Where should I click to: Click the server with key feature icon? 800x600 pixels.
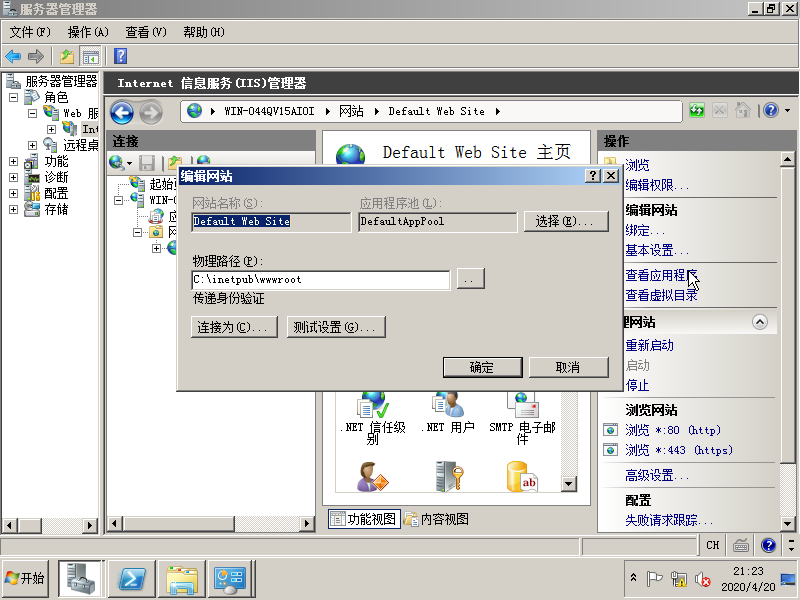(x=449, y=477)
